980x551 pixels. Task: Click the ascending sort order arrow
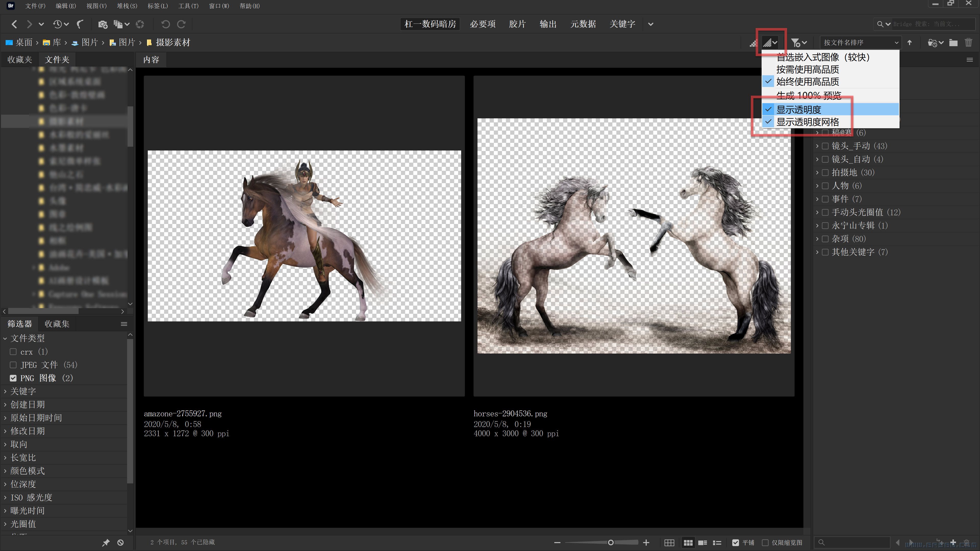[910, 43]
